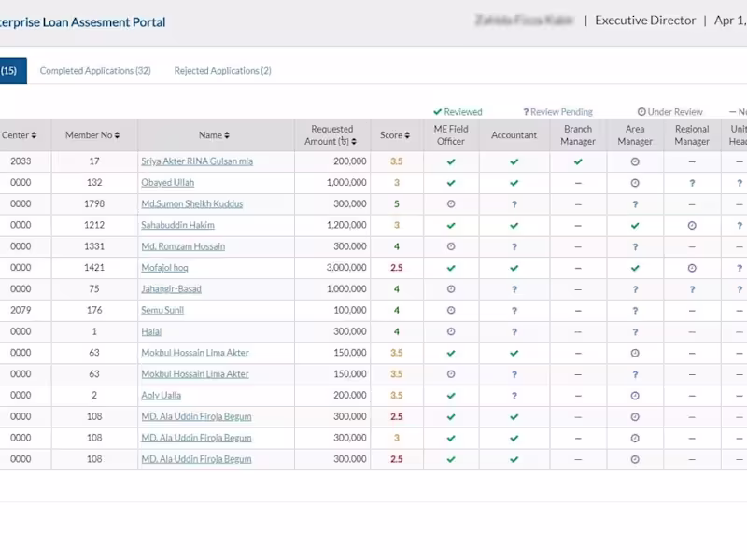
Task: Sort table by Name column
Action: pyautogui.click(x=214, y=135)
